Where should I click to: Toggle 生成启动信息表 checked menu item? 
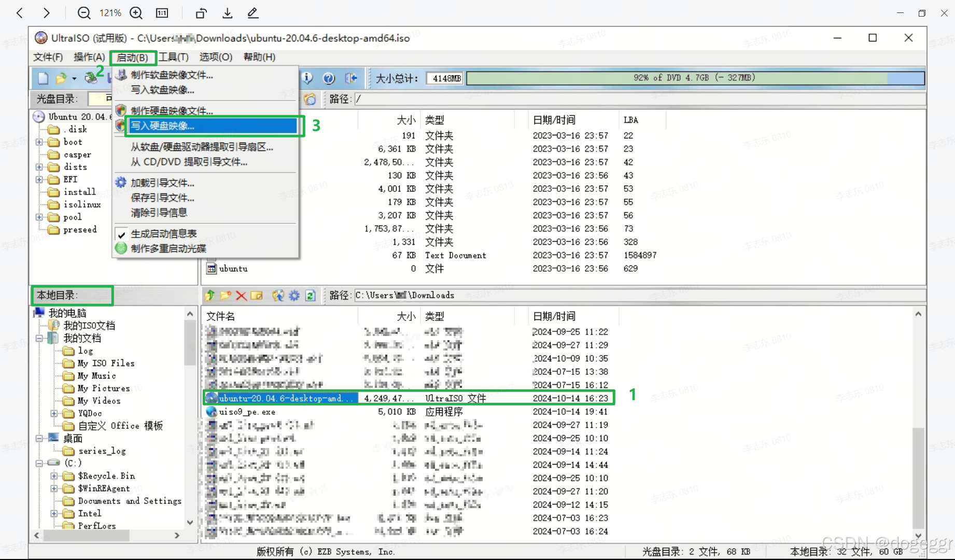pyautogui.click(x=163, y=234)
